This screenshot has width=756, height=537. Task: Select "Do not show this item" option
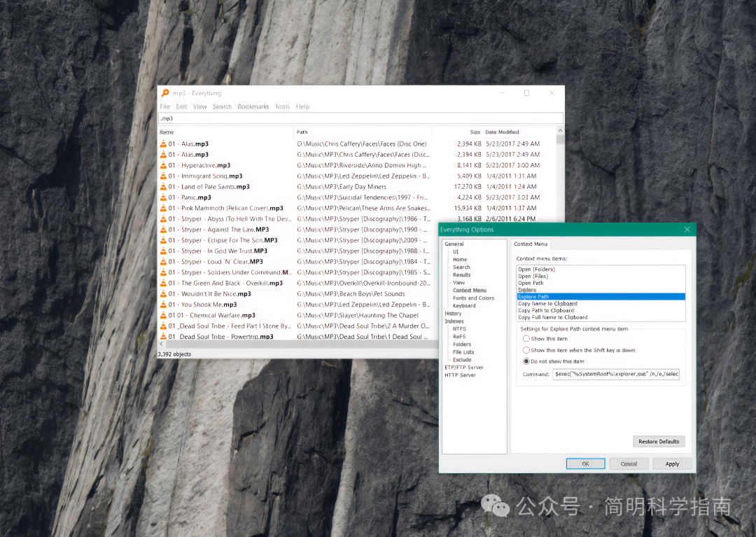tap(526, 361)
